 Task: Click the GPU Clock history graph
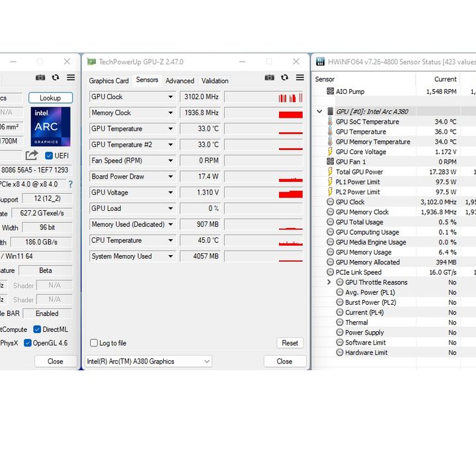click(264, 97)
